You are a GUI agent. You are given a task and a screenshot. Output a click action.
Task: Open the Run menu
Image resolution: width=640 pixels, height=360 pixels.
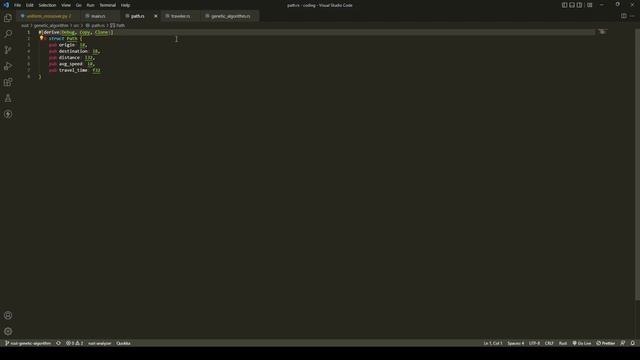tap(91, 5)
